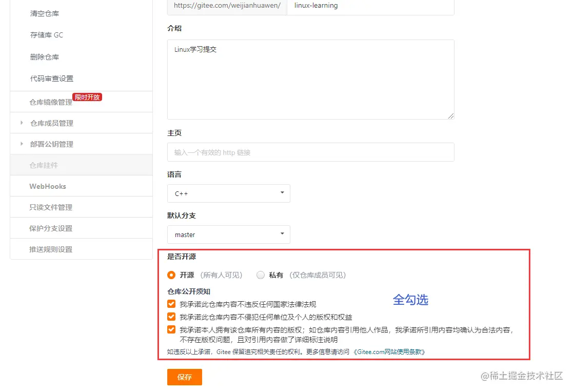
Task: Toggle 不侵犯版权和权益 checkbox
Action: 171,316
